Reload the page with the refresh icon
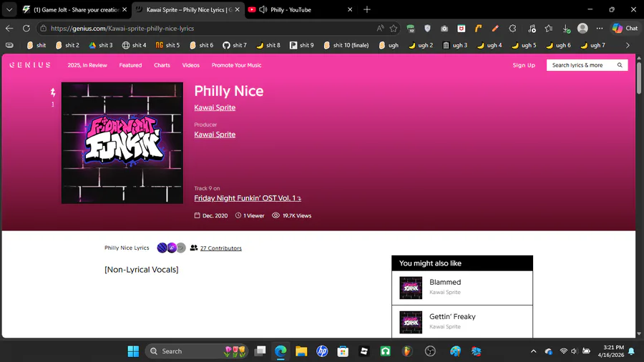 (x=26, y=29)
